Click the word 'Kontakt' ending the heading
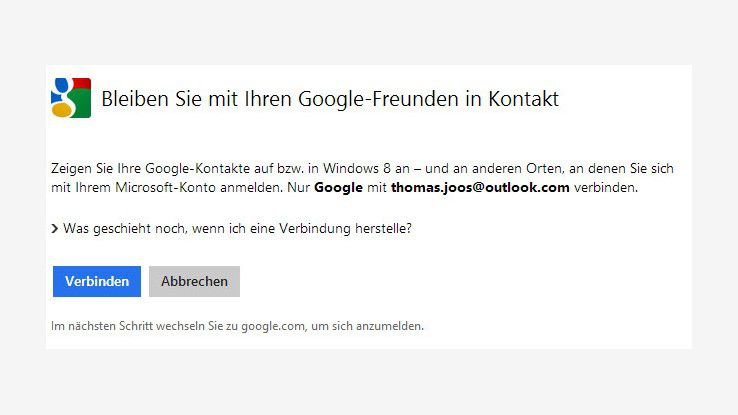Screen dimensions: 738x415 526,99
